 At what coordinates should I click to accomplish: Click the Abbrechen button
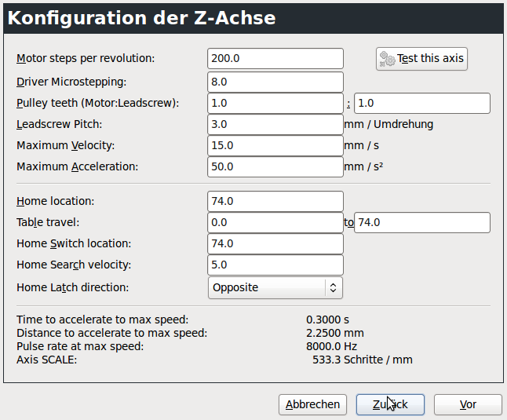coord(313,404)
